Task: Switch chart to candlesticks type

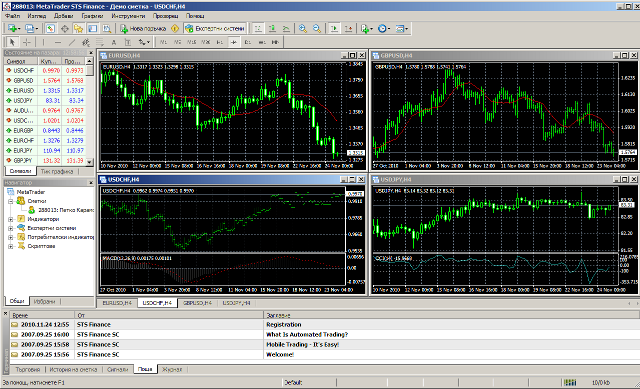Action: coord(272,29)
